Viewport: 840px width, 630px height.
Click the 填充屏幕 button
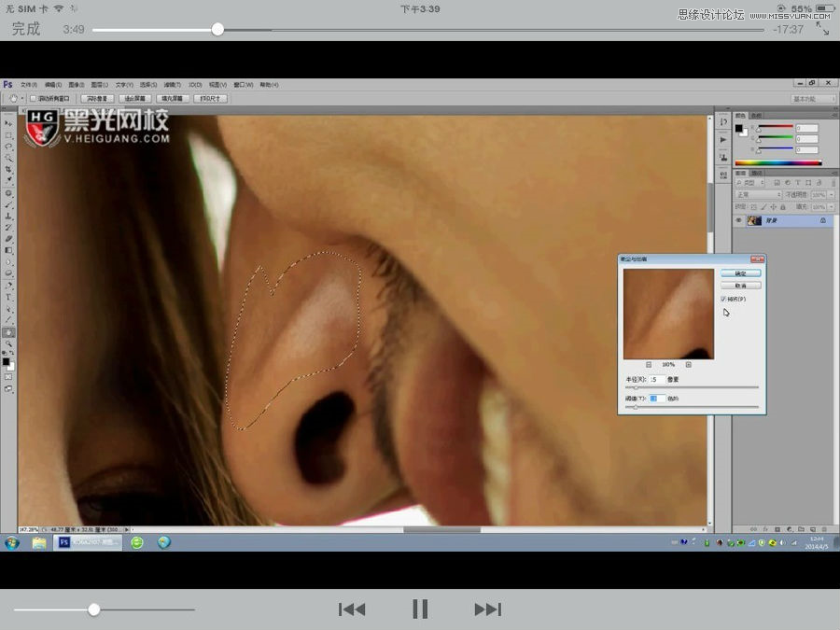point(173,99)
